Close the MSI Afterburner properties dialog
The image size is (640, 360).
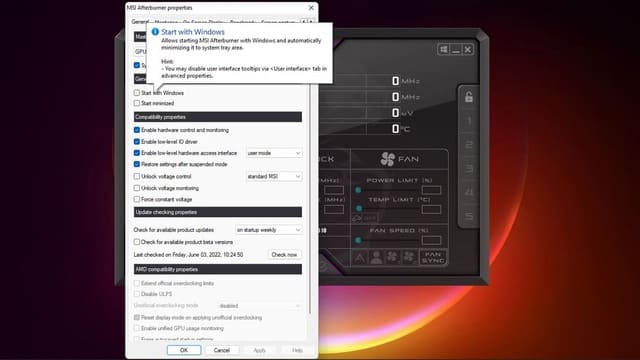coord(311,8)
